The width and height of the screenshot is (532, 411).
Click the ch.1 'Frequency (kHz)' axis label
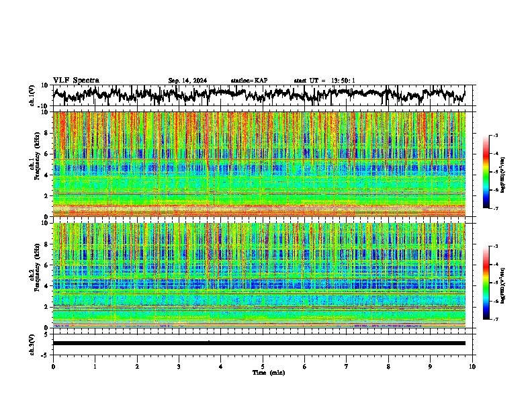click(37, 156)
